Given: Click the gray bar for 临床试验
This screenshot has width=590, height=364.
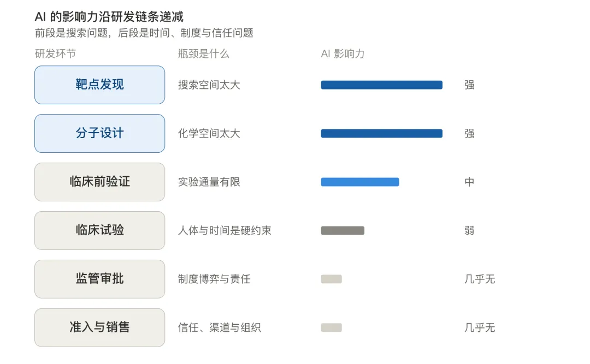Looking at the screenshot, I should pyautogui.click(x=343, y=230).
